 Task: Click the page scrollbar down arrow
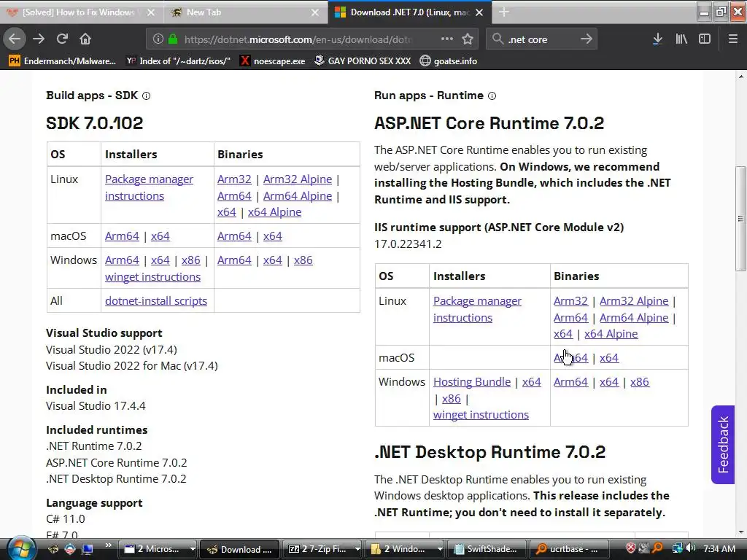(x=741, y=532)
